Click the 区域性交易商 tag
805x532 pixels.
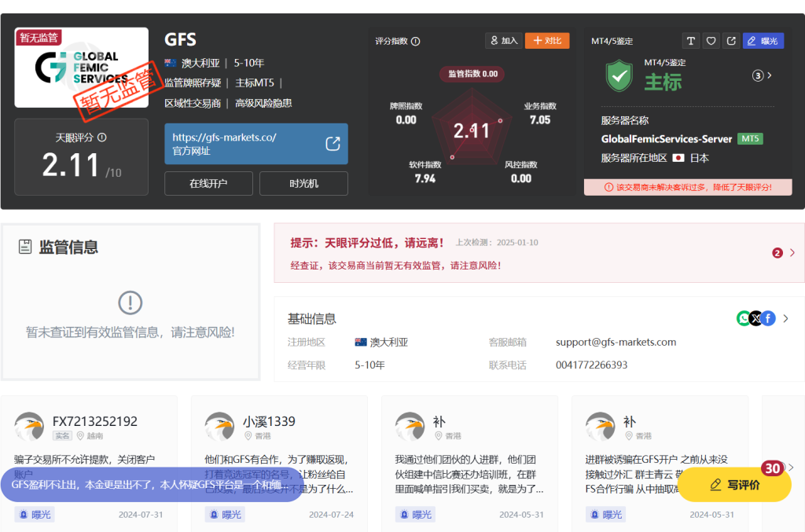click(193, 104)
